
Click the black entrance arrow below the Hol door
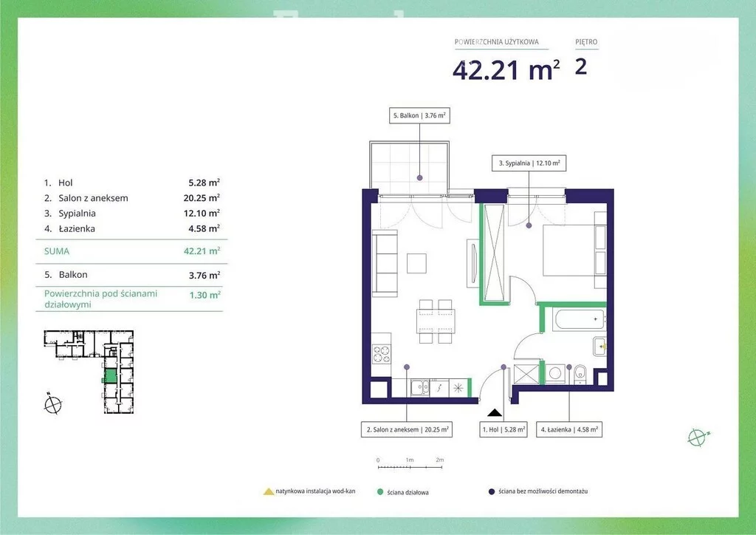coord(494,412)
